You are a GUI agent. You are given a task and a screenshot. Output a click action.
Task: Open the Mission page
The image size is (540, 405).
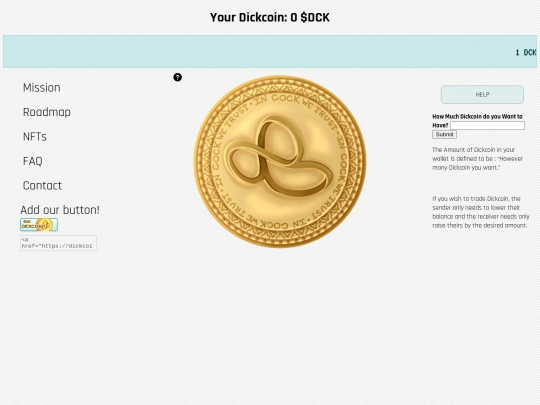(42, 87)
